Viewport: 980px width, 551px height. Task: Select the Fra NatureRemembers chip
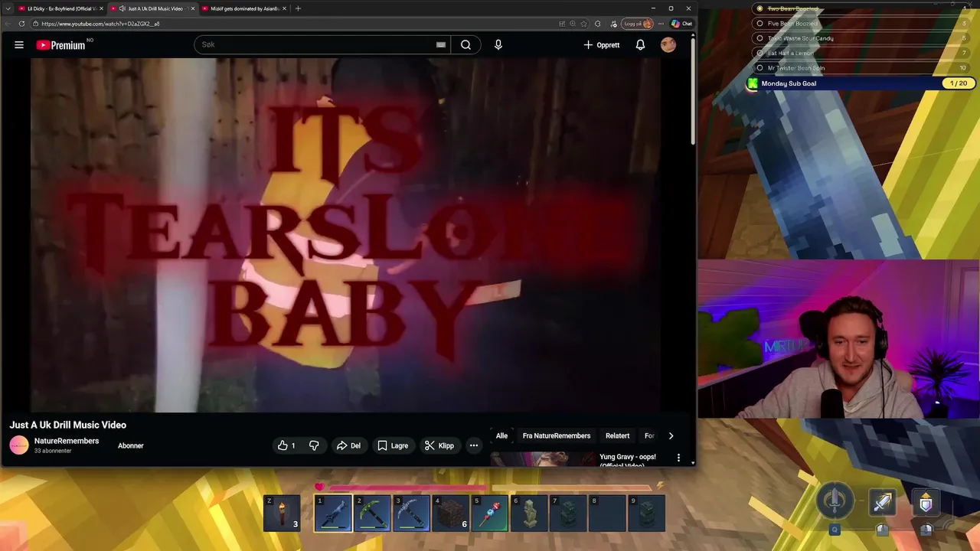[x=557, y=436]
